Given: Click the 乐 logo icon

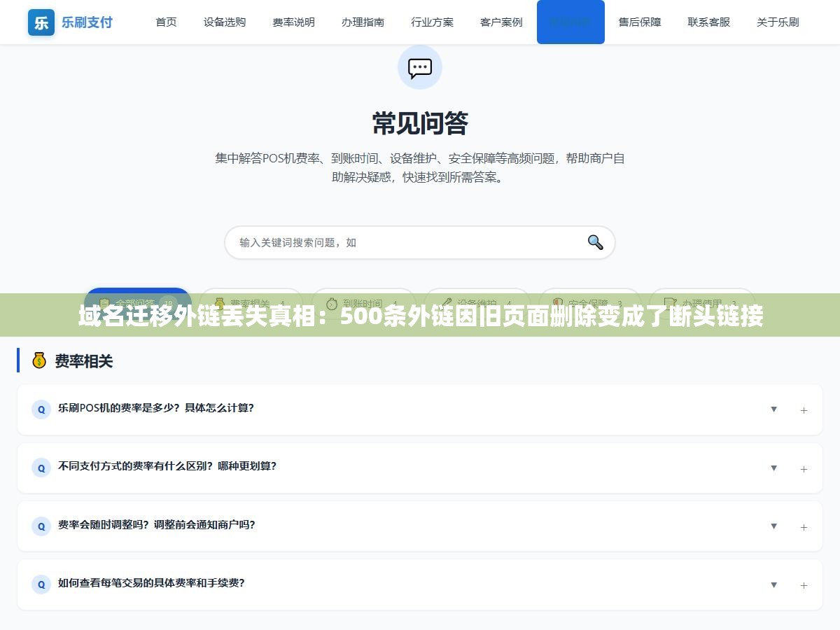Looking at the screenshot, I should 41,22.
